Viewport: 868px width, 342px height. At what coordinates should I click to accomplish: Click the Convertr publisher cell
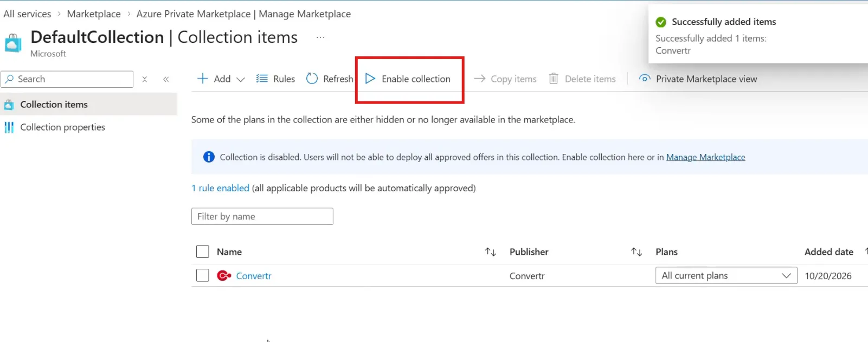point(527,276)
